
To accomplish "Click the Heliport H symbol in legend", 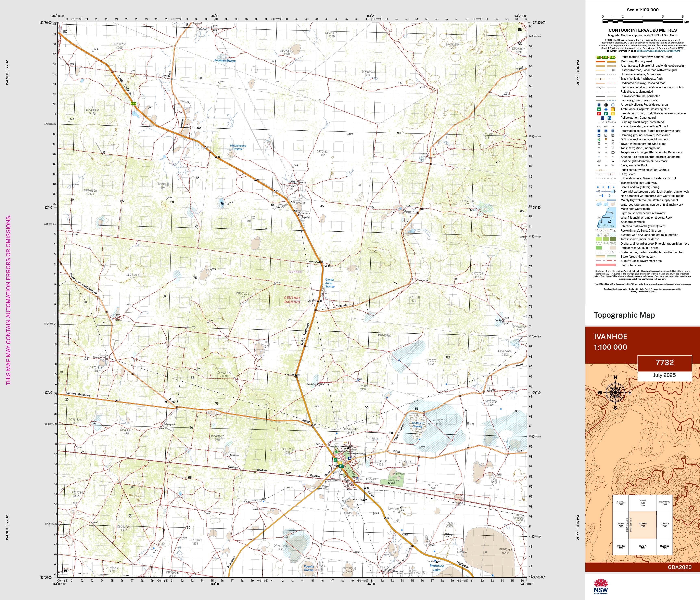I will pyautogui.click(x=606, y=105).
